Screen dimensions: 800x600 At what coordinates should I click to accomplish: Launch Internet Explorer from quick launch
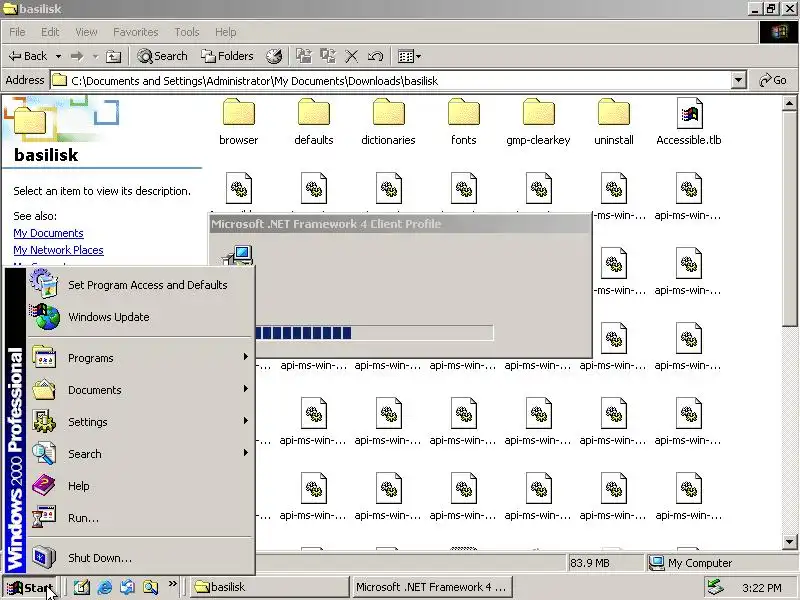(105, 587)
